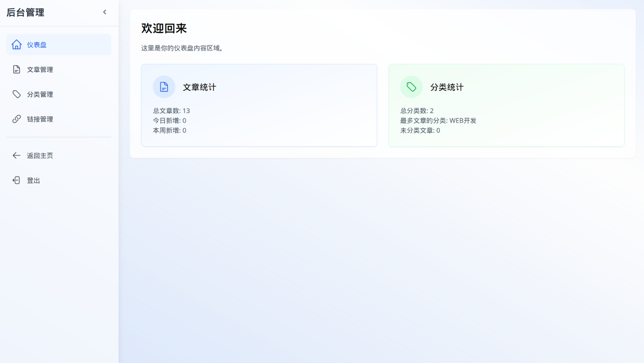The height and width of the screenshot is (363, 644).
Task: Open the 仪表盘 menu item
Action: [x=59, y=45]
